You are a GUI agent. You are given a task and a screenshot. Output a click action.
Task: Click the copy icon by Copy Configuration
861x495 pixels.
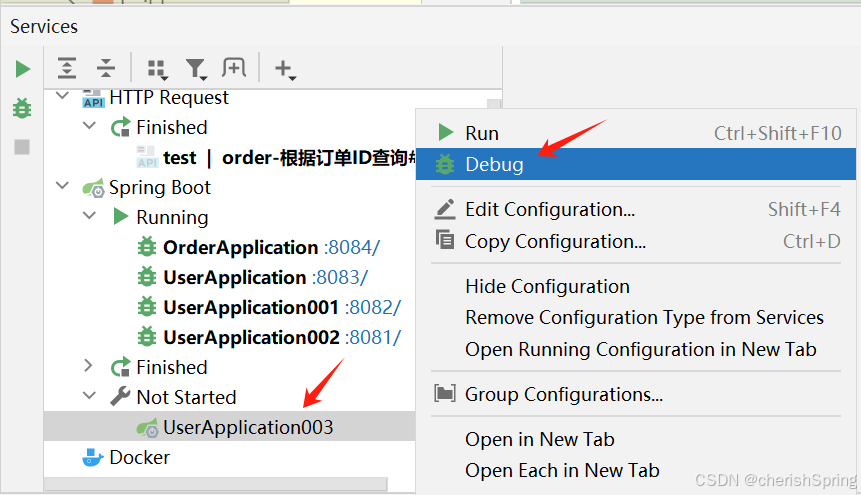point(445,240)
